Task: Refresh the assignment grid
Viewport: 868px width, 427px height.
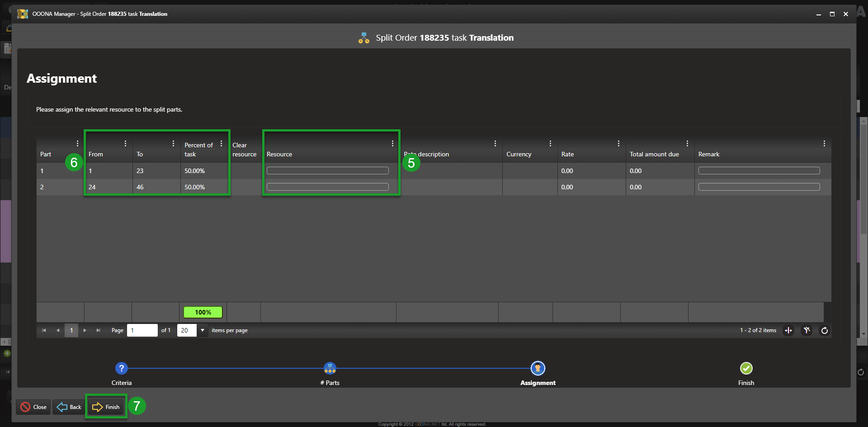Action: click(825, 330)
